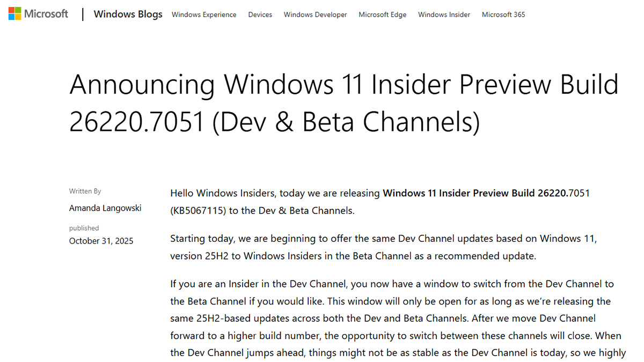
Task: Click the article headline about Build 26220.7051
Action: pos(343,102)
